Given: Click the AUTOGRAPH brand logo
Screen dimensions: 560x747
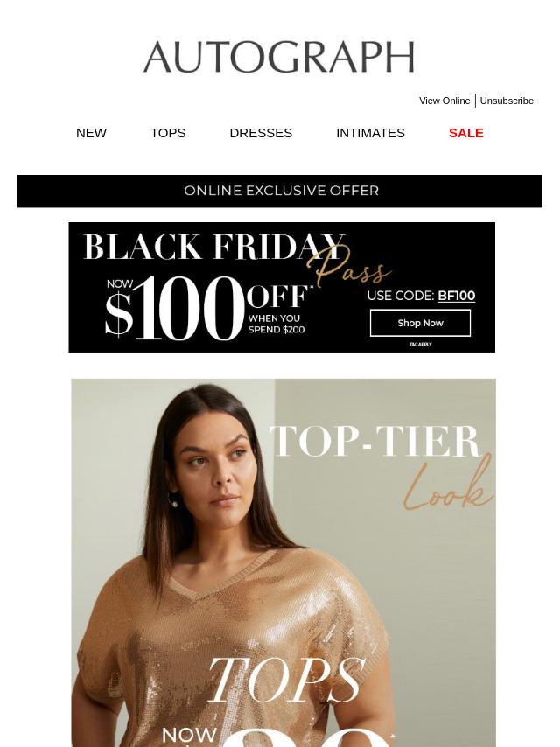Looking at the screenshot, I should tap(279, 57).
